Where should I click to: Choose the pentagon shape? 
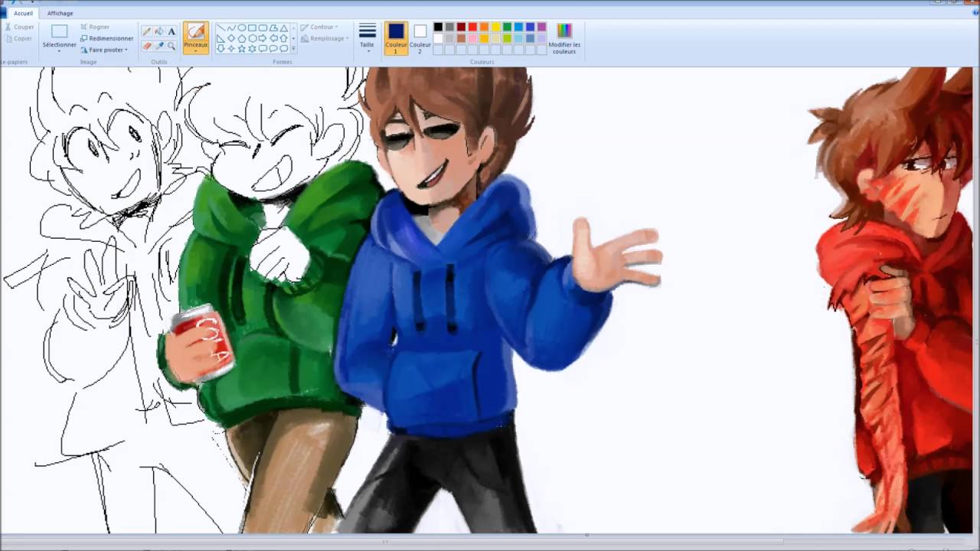pyautogui.click(x=242, y=38)
